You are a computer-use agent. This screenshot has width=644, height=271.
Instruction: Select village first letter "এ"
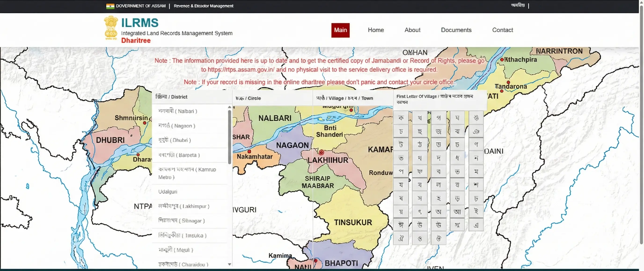point(476,225)
